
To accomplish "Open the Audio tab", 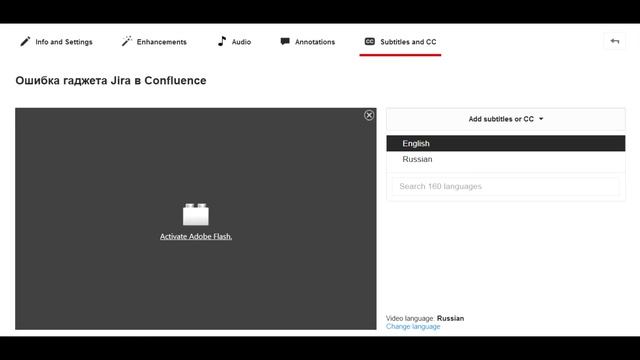I will point(234,42).
